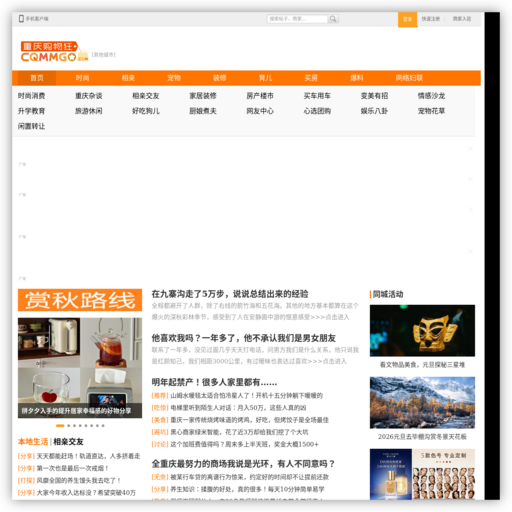
Task: Click into the search box at top
Action: tap(297, 19)
